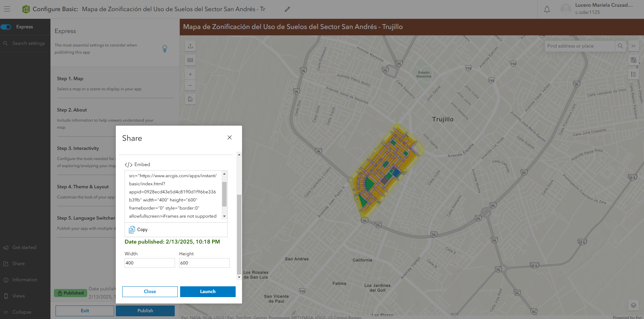This screenshot has height=319, width=644.
Task: Launch the app from Share dialog
Action: point(208,292)
